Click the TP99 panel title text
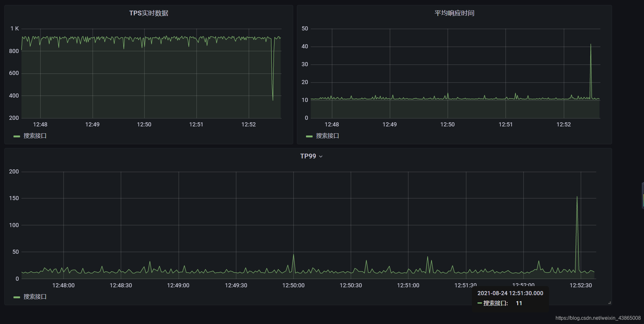 (x=308, y=156)
